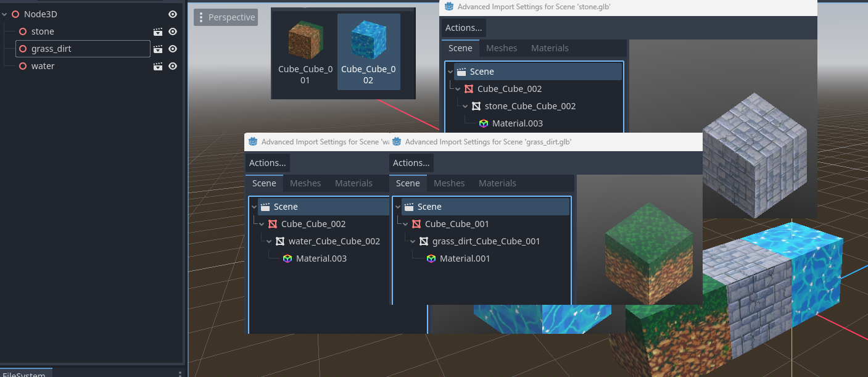This screenshot has height=377, width=868.
Task: Click the grass_dirt node's Node3D icon
Action: [x=23, y=49]
